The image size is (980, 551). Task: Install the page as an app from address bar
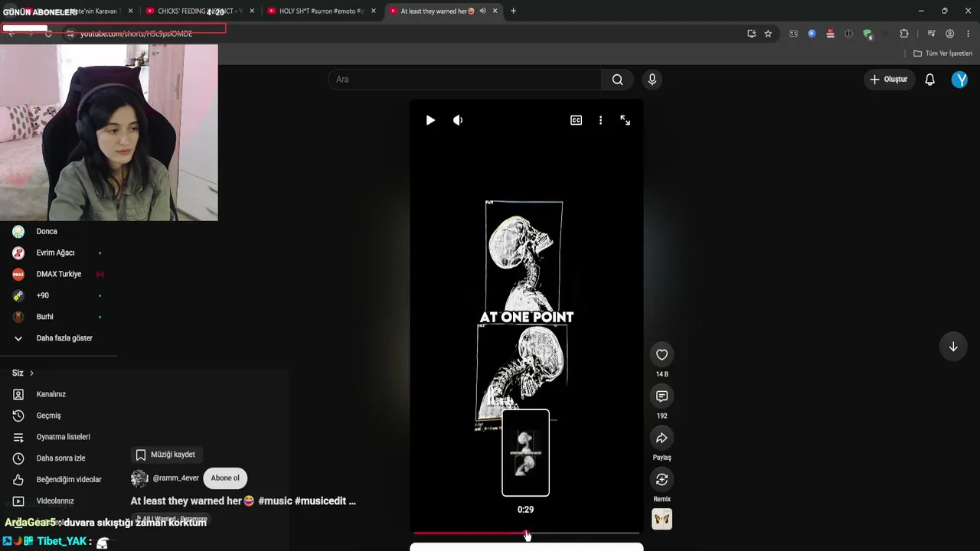[x=751, y=34]
